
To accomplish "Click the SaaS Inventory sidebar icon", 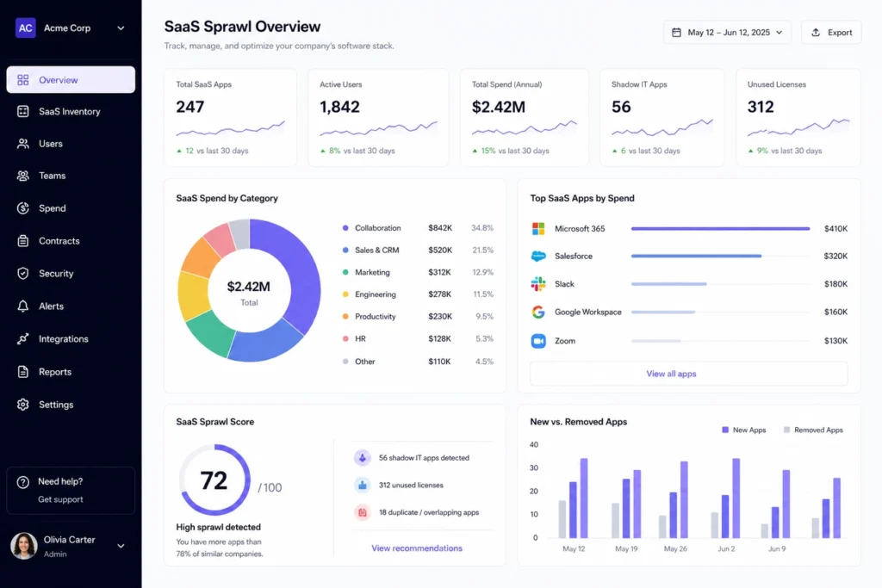I will [23, 111].
